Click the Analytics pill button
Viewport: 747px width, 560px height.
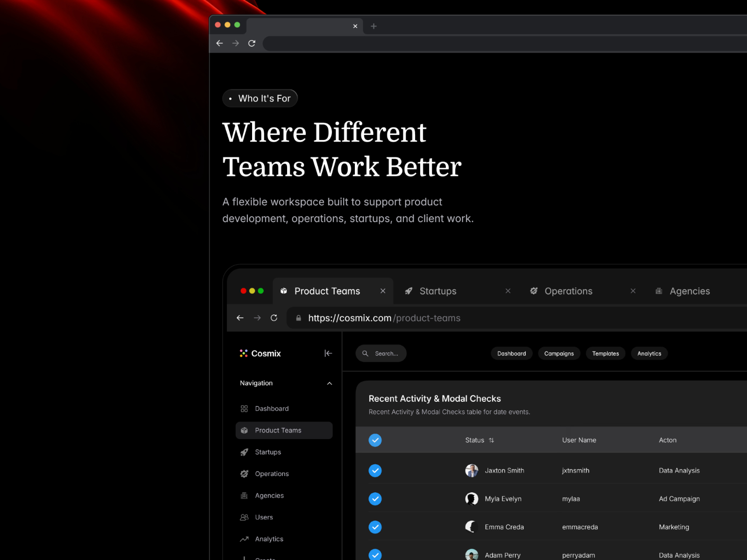tap(649, 354)
